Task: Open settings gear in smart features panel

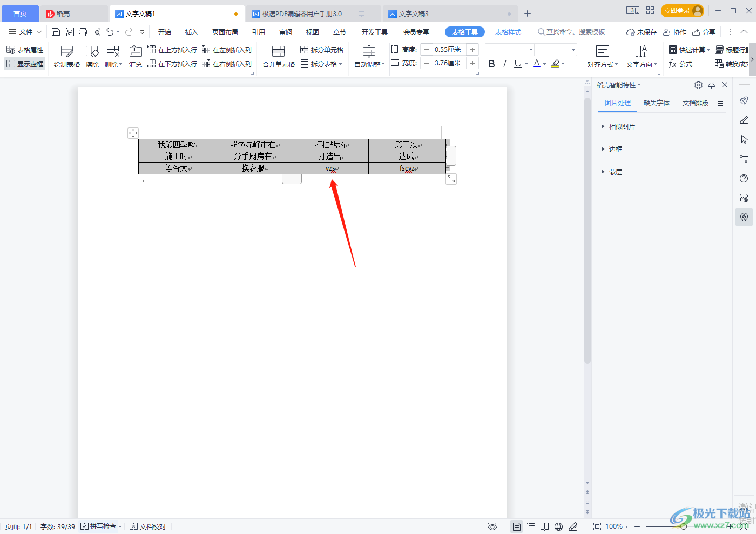Action: [x=698, y=85]
